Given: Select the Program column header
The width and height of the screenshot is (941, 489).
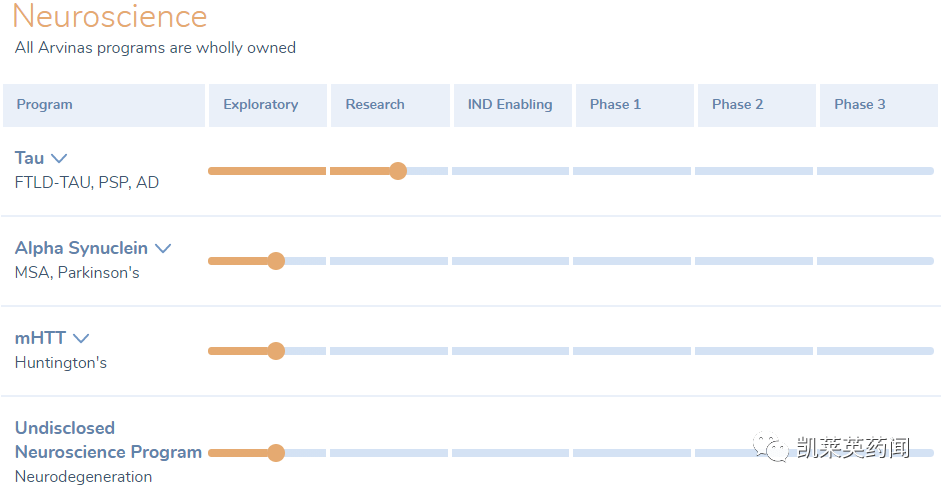Looking at the screenshot, I should [104, 105].
